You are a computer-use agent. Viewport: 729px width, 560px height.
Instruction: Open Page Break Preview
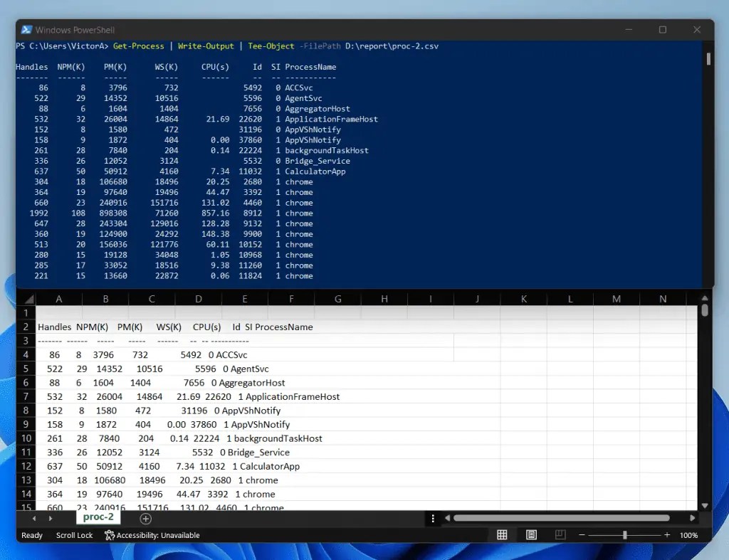pyautogui.click(x=559, y=534)
